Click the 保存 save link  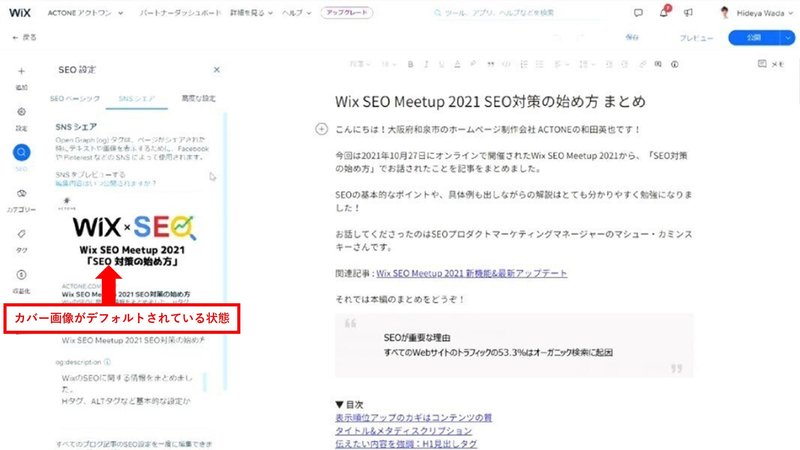[632, 37]
